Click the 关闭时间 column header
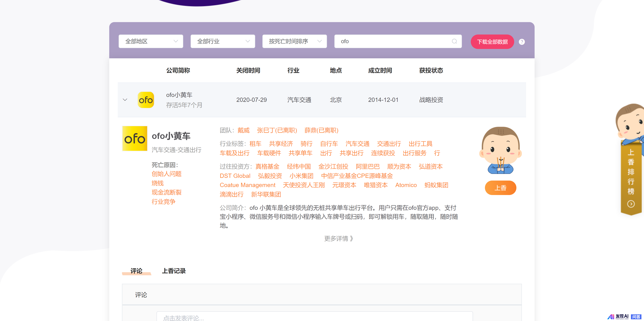The image size is (644, 321). pyautogui.click(x=248, y=70)
